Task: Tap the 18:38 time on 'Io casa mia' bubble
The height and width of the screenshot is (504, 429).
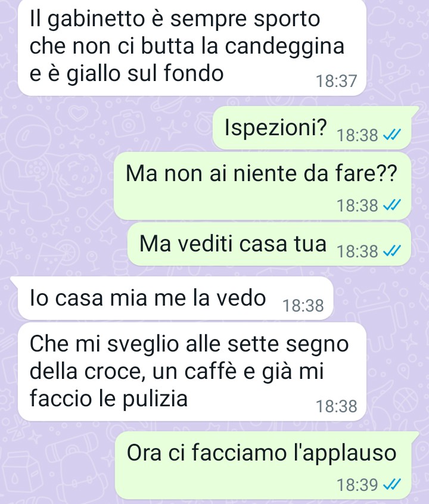Action: pos(303,306)
